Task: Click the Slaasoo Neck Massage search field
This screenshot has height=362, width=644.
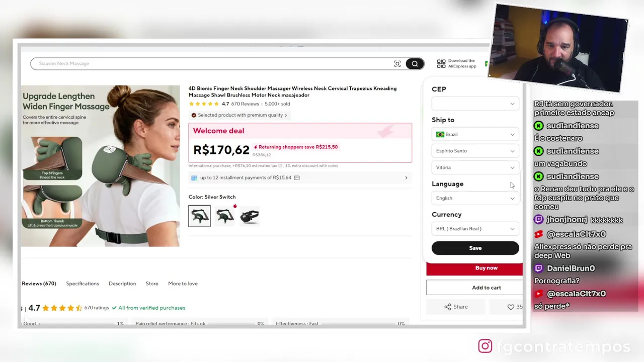Action: (x=211, y=64)
